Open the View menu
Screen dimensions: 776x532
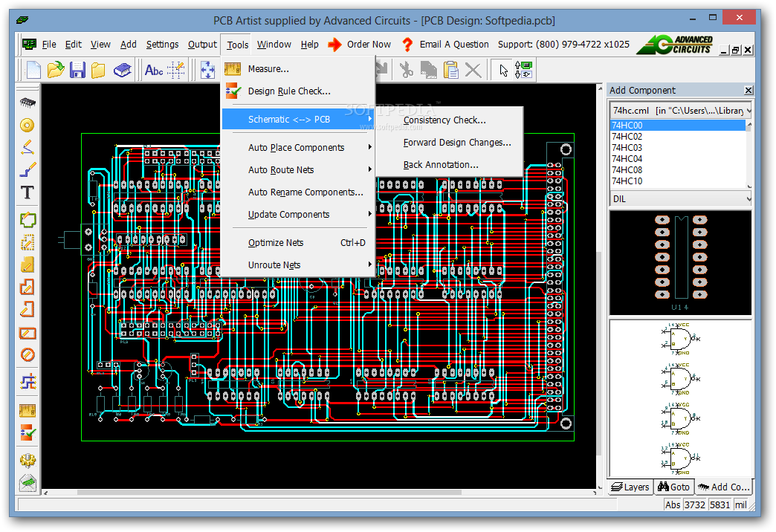click(100, 45)
